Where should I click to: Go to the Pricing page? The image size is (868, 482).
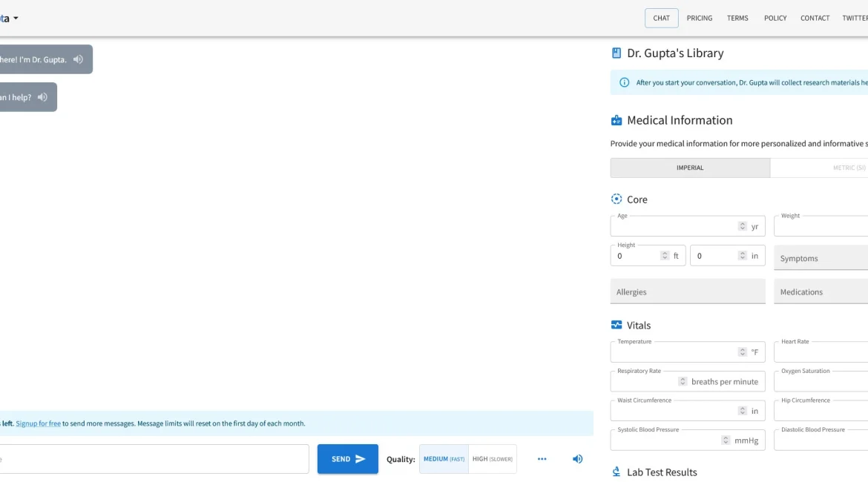coord(700,19)
